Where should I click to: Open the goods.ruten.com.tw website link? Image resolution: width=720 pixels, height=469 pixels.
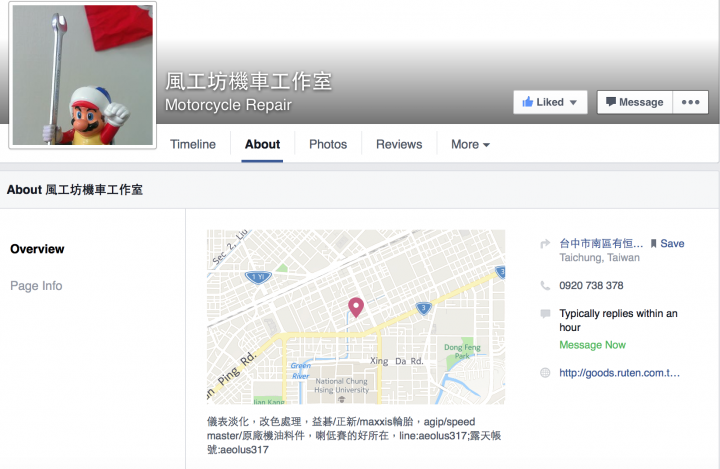point(619,373)
